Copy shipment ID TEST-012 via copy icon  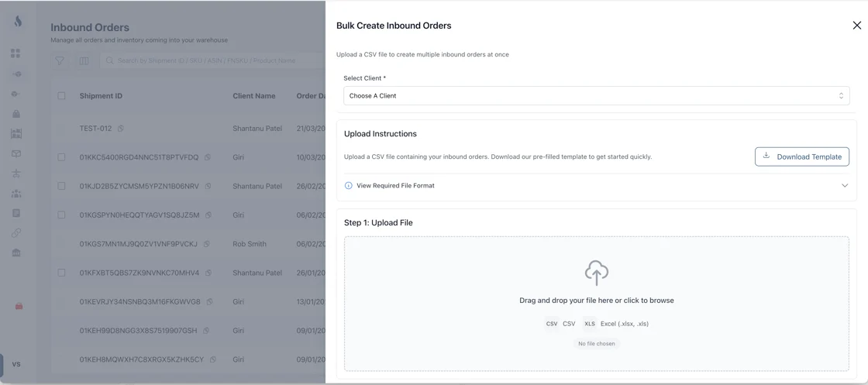pos(121,129)
